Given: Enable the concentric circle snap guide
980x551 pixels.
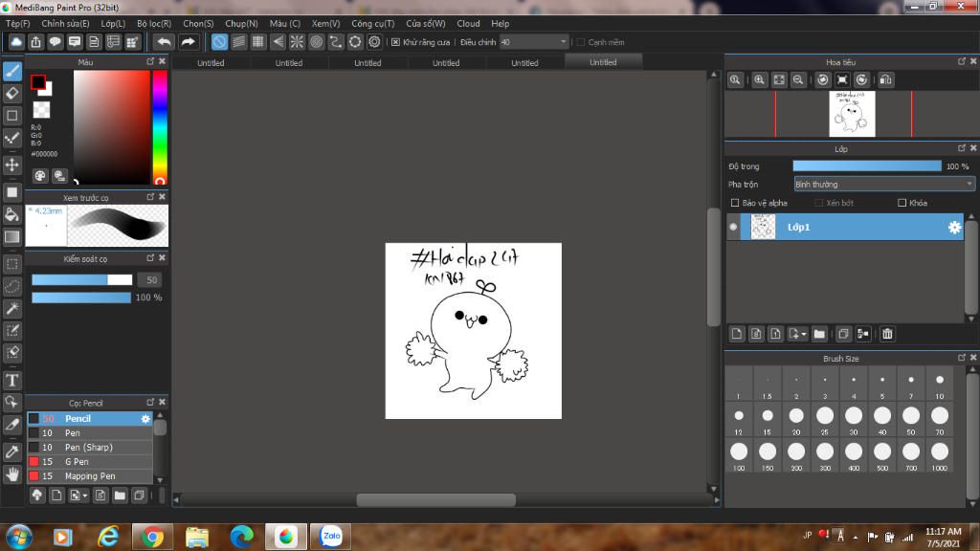Looking at the screenshot, I should coord(316,42).
